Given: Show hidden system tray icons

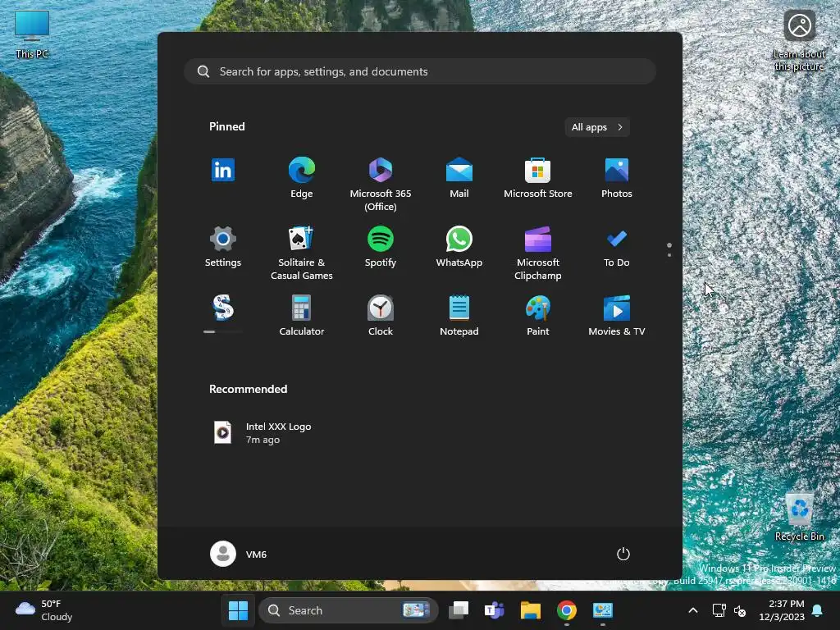Looking at the screenshot, I should click(x=692, y=610).
